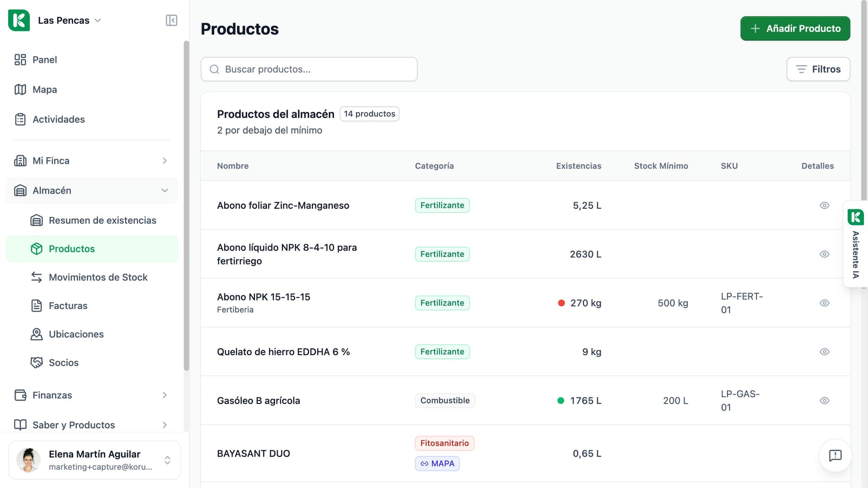
Task: Click the Productos cube icon
Action: pos(37,249)
